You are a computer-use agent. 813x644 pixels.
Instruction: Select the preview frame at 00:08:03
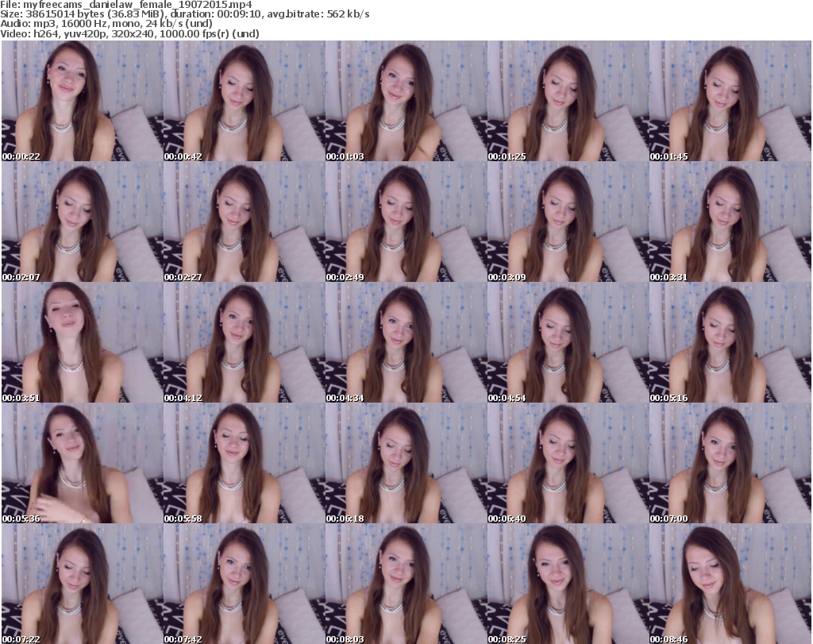pos(406,584)
